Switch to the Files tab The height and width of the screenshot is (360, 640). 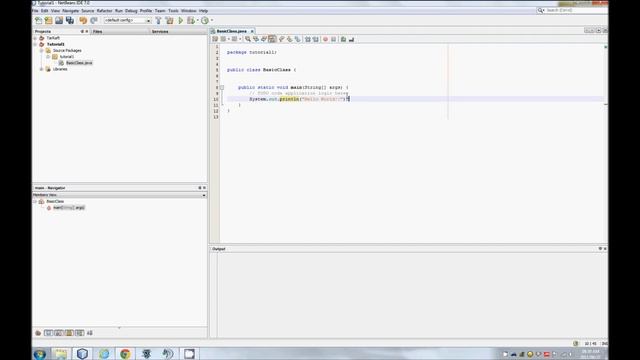click(98, 31)
